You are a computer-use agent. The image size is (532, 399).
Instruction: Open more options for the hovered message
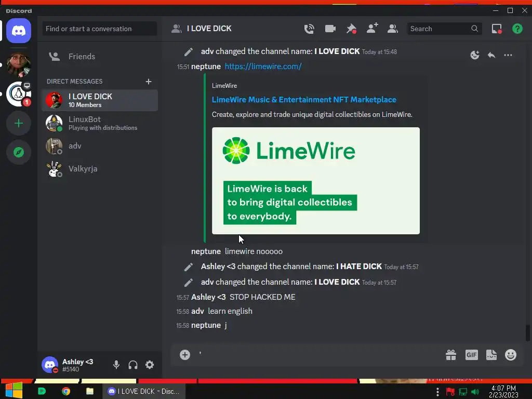coord(508,55)
